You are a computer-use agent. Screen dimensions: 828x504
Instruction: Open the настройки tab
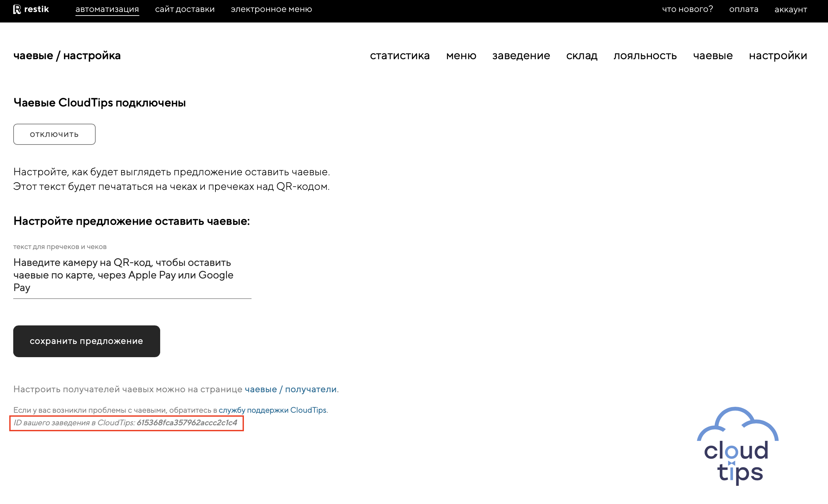pos(778,56)
